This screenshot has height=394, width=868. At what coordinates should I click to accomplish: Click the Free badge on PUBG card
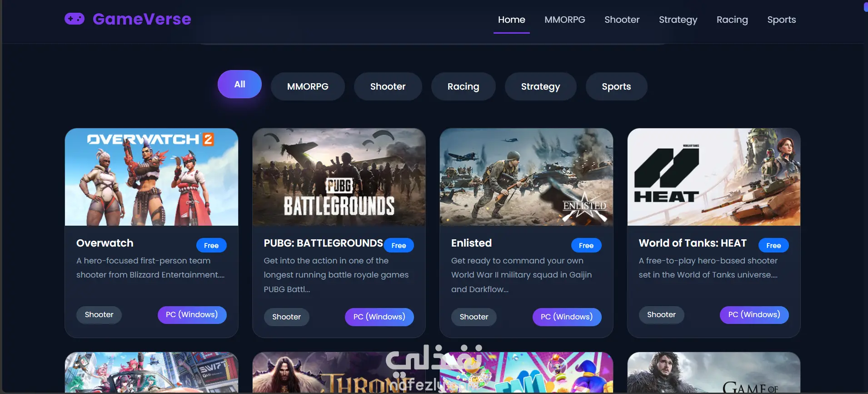pos(399,245)
